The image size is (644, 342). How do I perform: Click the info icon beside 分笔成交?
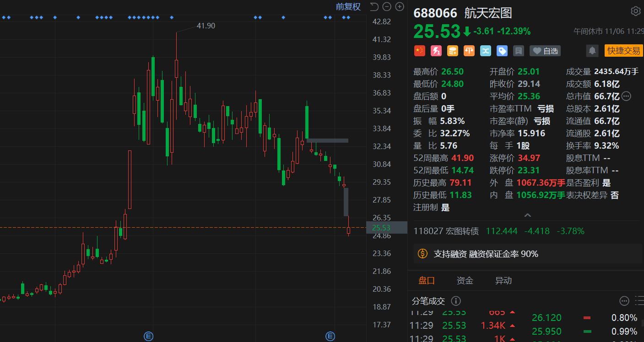point(456,301)
